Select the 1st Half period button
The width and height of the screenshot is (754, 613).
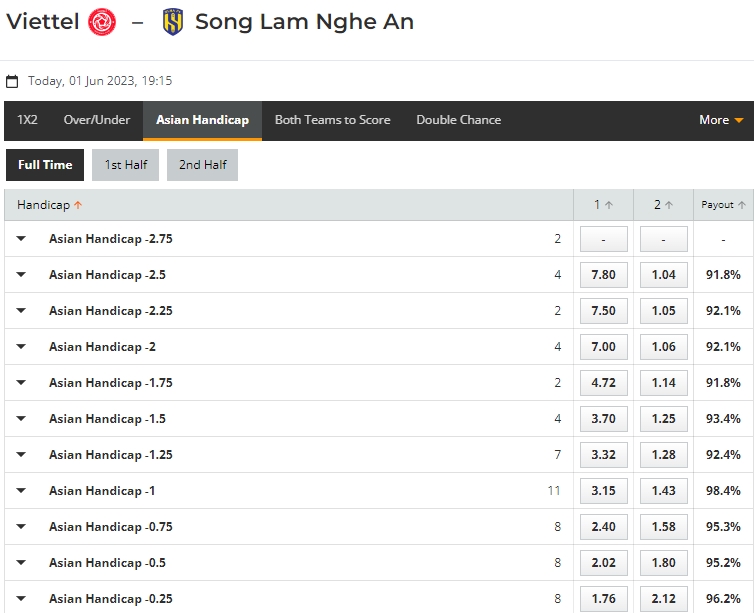126,165
